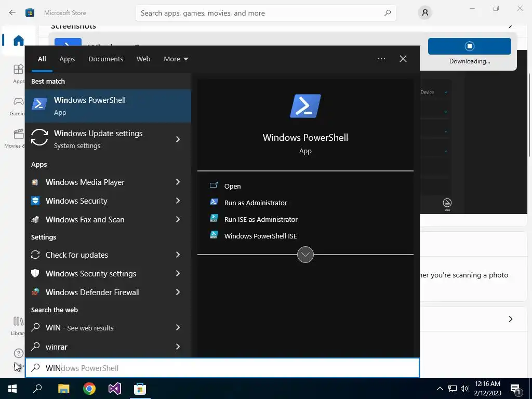Viewport: 532px width, 399px height.
Task: Click Windows Fax and Scan icon
Action: (35, 220)
